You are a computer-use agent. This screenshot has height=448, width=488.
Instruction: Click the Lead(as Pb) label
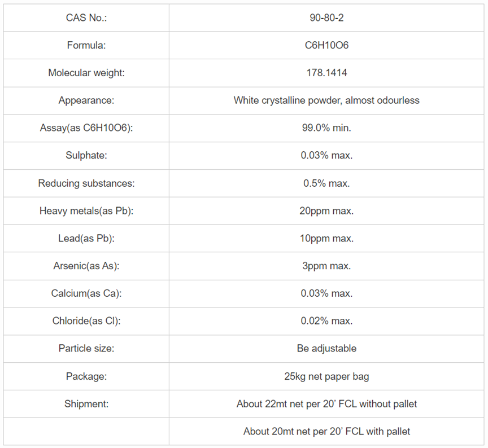pyautogui.click(x=86, y=239)
